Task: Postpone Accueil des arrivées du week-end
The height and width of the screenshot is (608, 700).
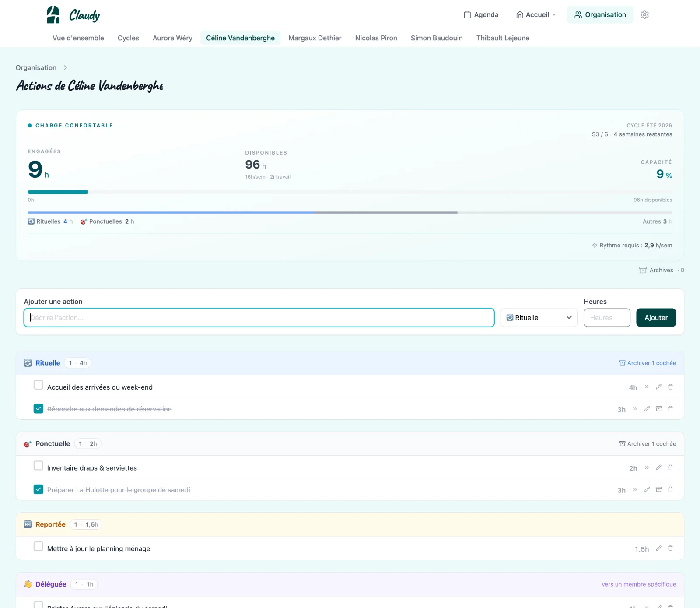Action: pos(647,387)
